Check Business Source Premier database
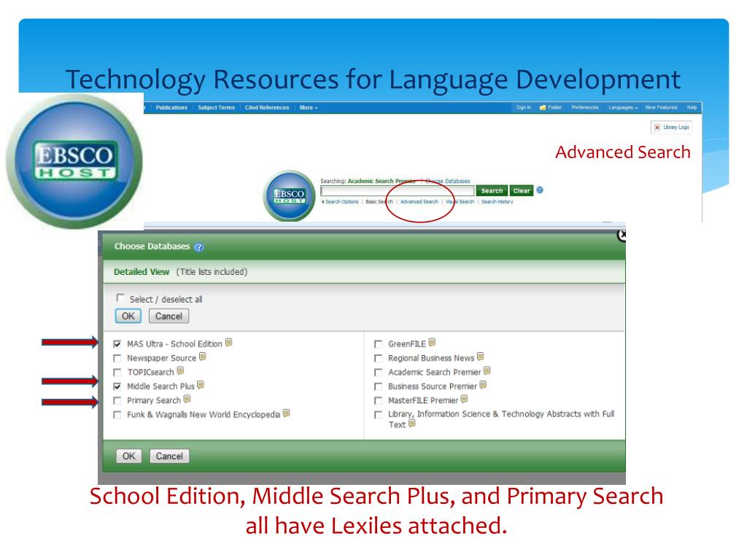 [379, 386]
